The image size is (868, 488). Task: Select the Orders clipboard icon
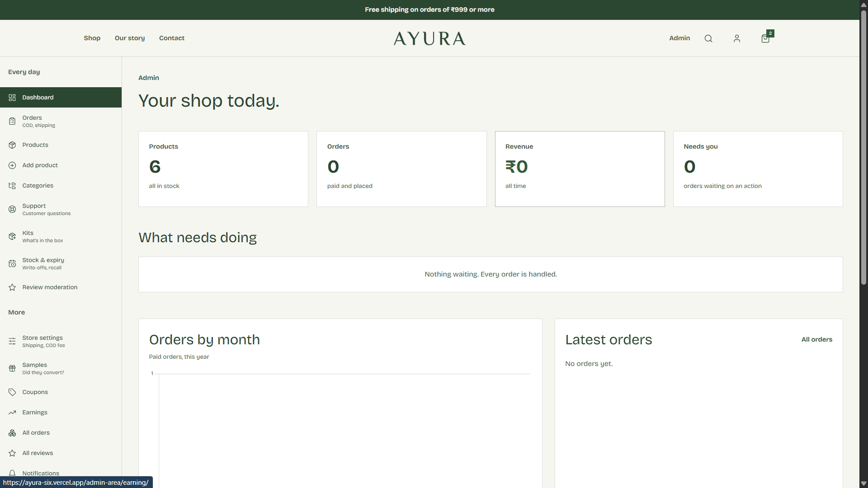coord(12,121)
